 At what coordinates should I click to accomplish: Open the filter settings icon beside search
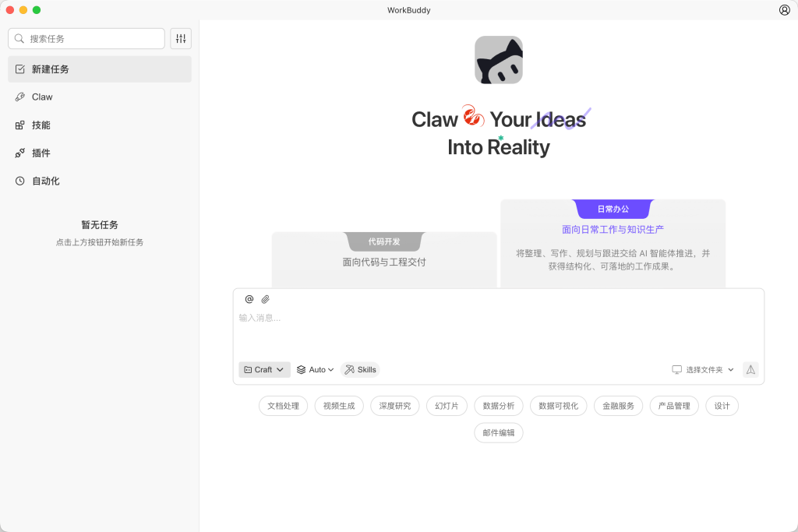181,38
